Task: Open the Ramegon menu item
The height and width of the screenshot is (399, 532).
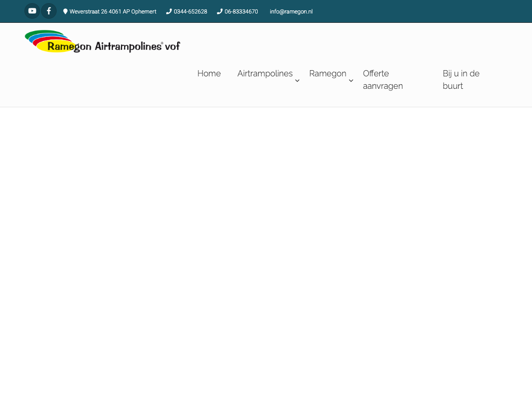Action: [327, 74]
